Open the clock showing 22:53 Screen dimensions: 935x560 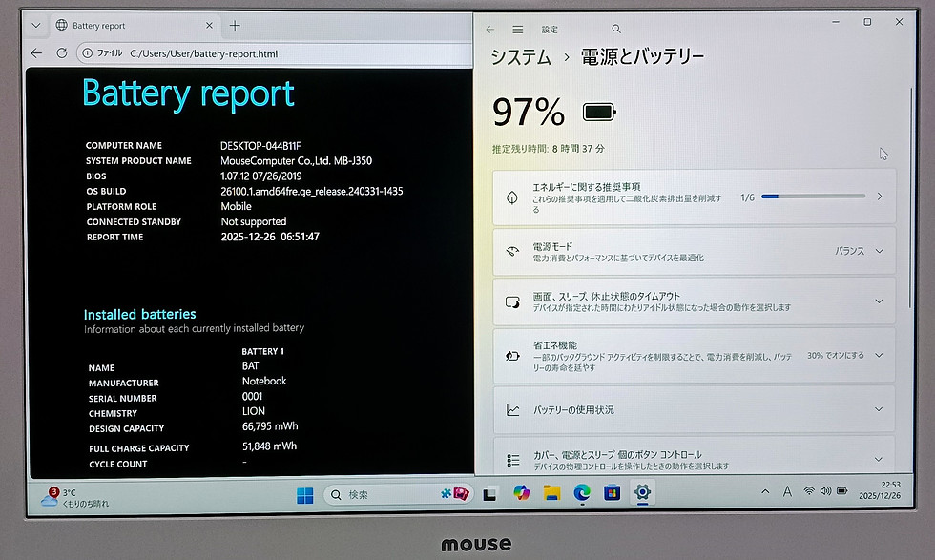[x=880, y=490]
